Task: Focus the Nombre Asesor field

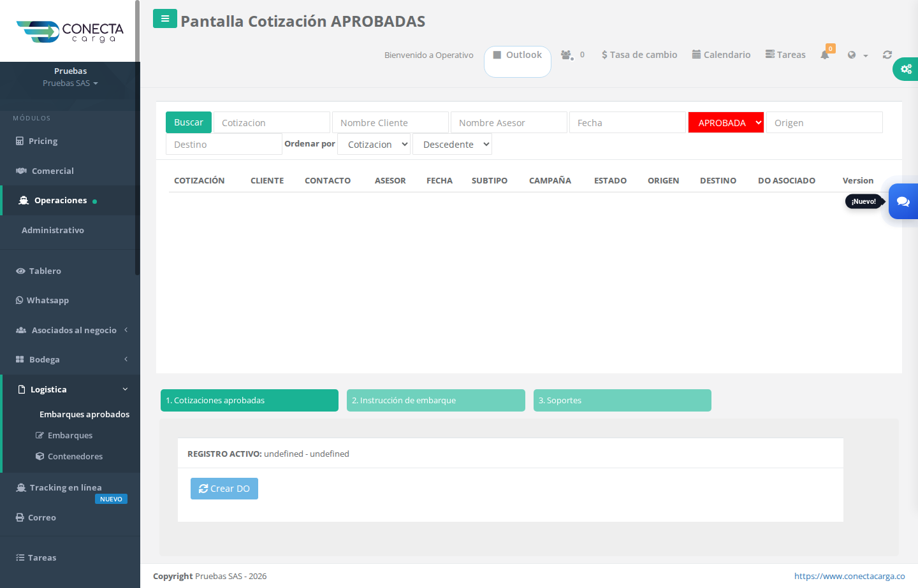Action: point(509,122)
